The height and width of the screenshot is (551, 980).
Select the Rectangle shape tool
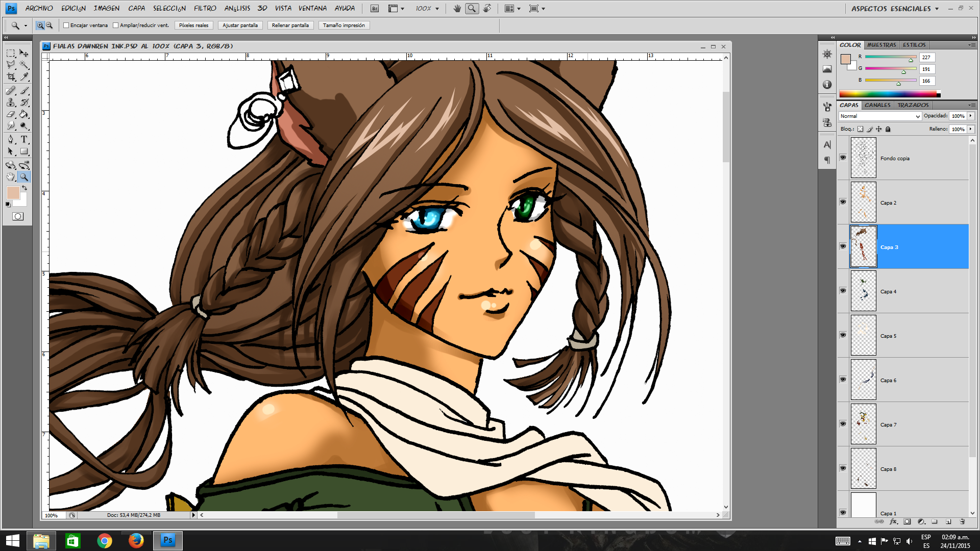23,151
